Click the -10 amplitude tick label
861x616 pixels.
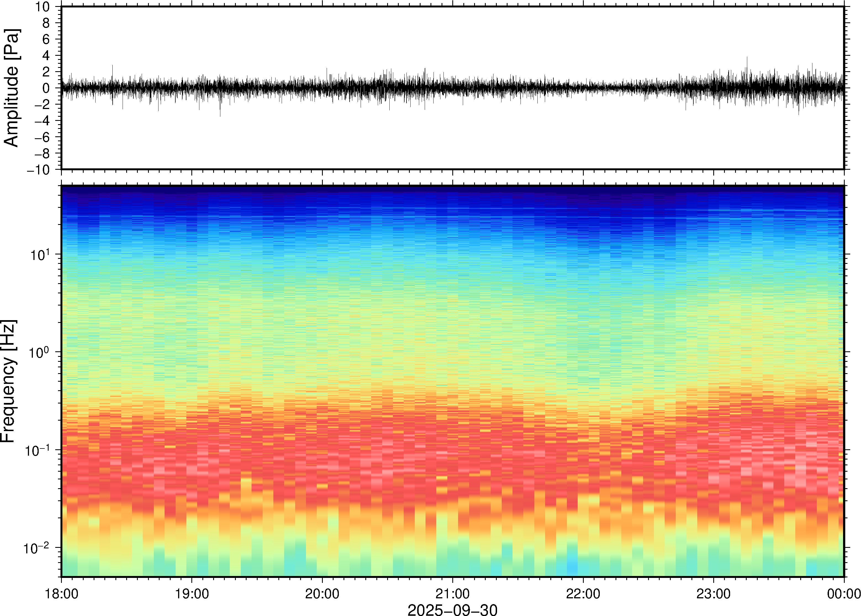coord(38,170)
